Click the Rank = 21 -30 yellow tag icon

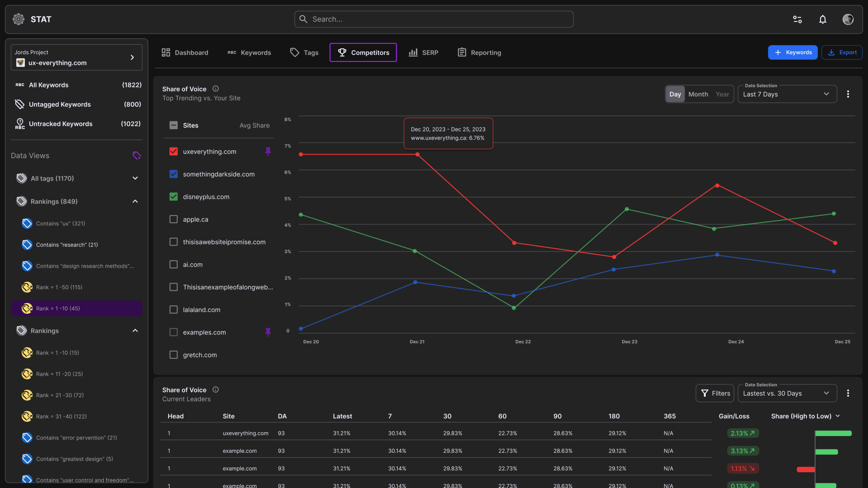pyautogui.click(x=27, y=395)
